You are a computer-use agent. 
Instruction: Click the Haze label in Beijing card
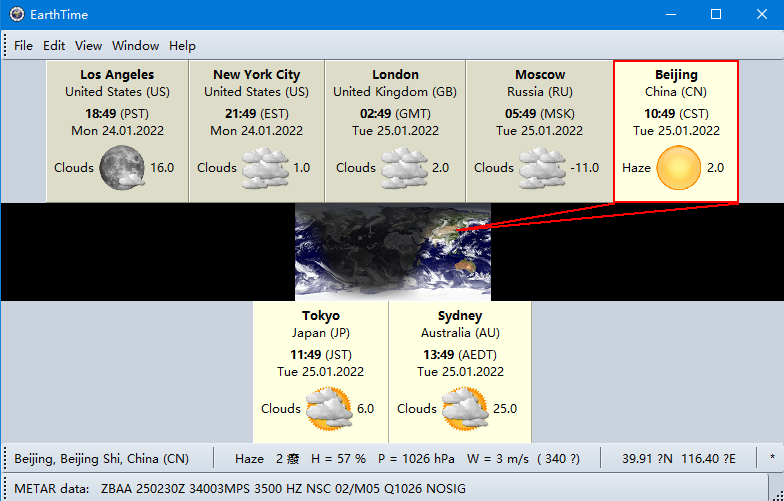(x=636, y=168)
